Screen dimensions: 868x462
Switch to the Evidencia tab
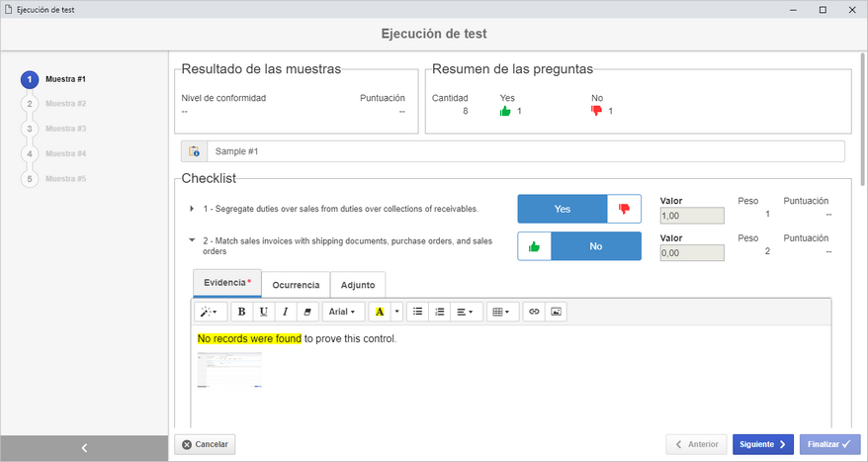point(227,283)
